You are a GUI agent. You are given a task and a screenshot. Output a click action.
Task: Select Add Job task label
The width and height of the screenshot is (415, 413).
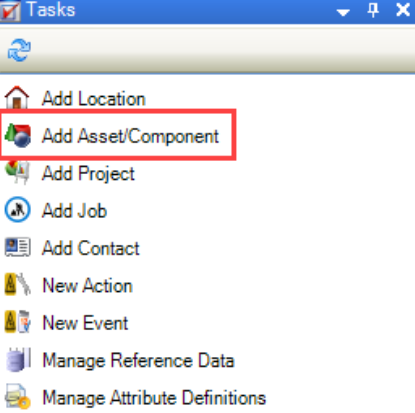[x=74, y=211]
